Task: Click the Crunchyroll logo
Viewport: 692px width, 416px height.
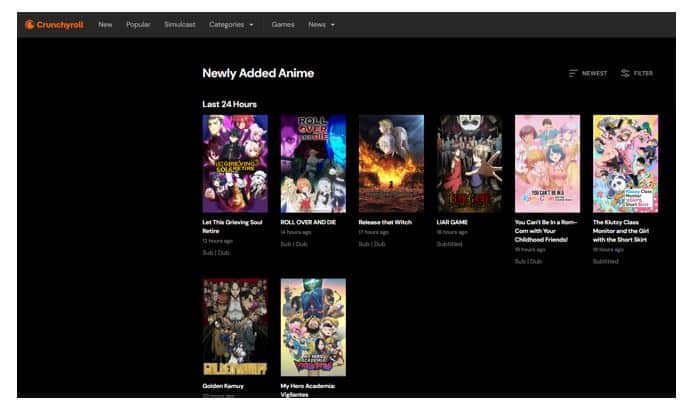Action: (x=54, y=25)
